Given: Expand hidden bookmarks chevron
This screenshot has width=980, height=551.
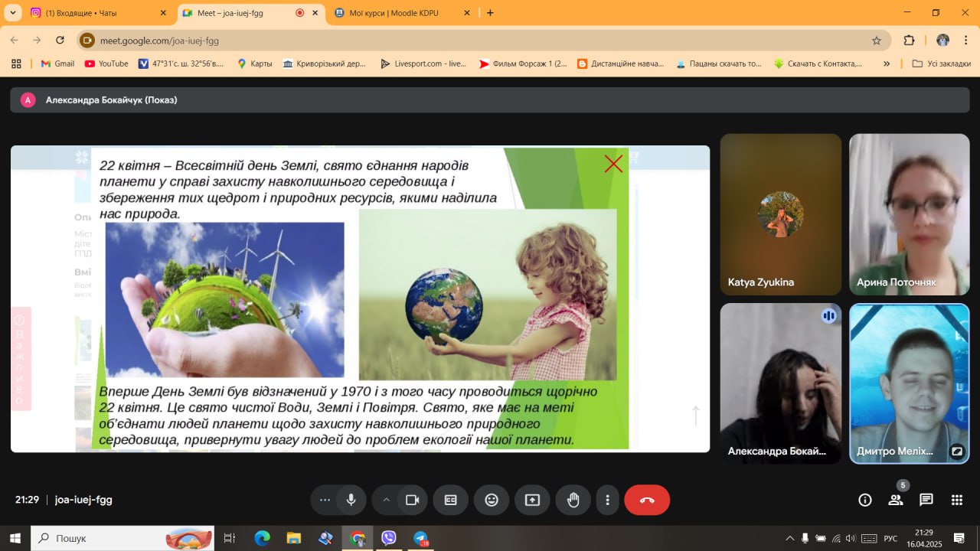Looking at the screenshot, I should [887, 64].
